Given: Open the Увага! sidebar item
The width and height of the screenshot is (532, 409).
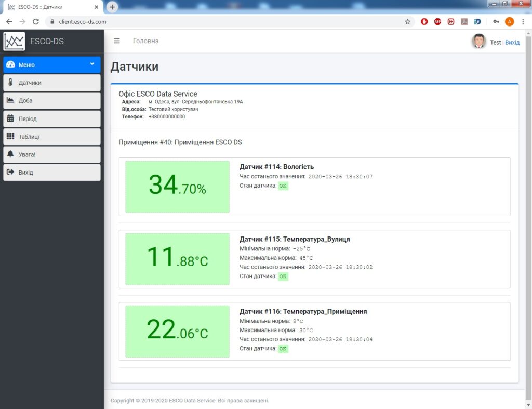Looking at the screenshot, I should point(52,154).
